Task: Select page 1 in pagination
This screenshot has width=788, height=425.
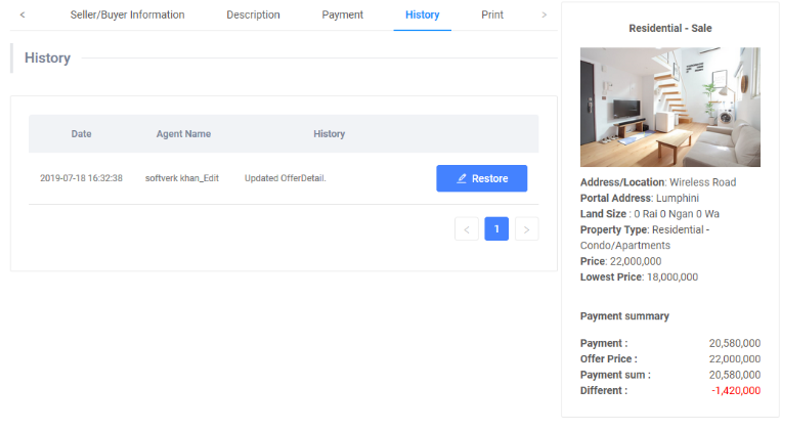Action: pyautogui.click(x=497, y=229)
